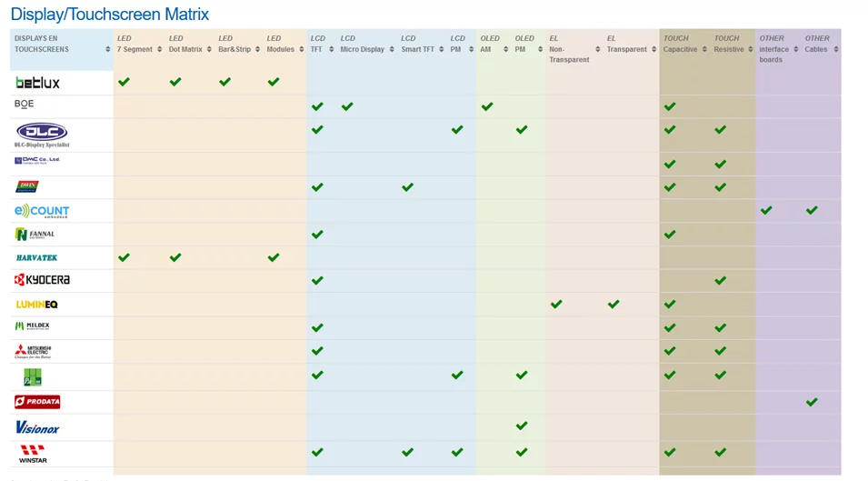Open the e)))COUNT embedded logo
The image size is (868, 481).
tap(42, 211)
